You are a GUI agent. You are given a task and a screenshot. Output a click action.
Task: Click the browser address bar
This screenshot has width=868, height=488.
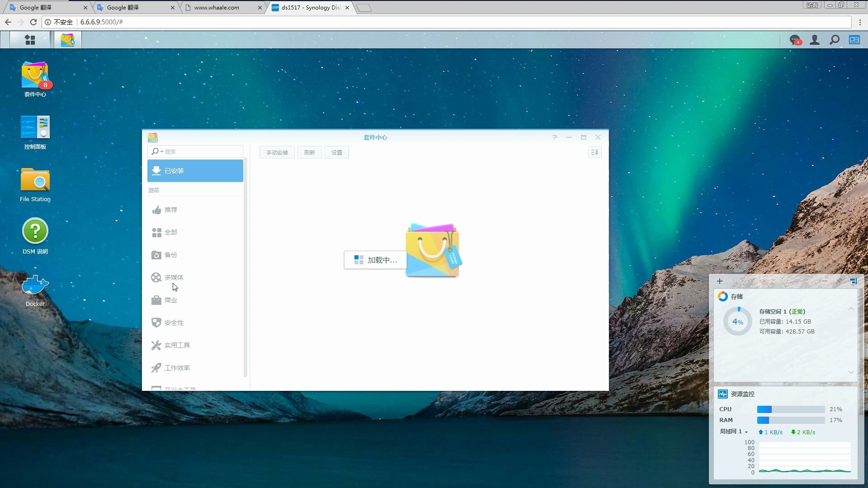[447, 22]
